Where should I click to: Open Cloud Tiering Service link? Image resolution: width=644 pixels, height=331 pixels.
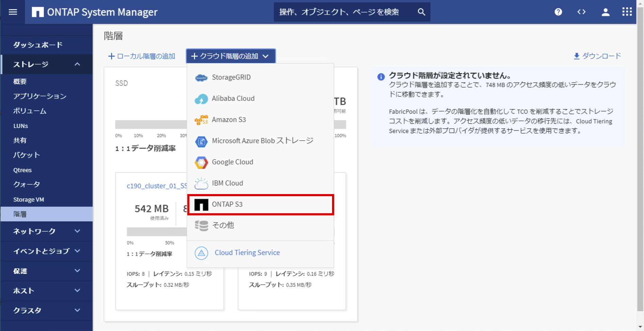[247, 253]
